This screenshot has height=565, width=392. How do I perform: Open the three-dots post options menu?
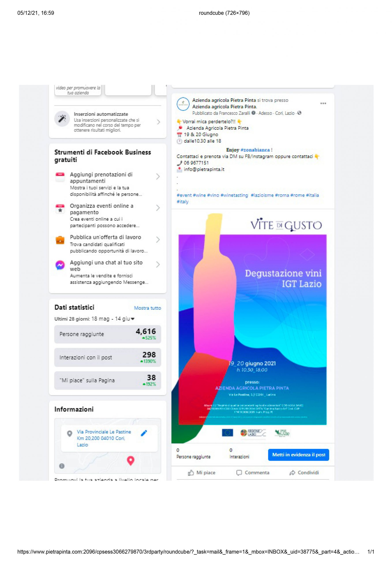[323, 103]
